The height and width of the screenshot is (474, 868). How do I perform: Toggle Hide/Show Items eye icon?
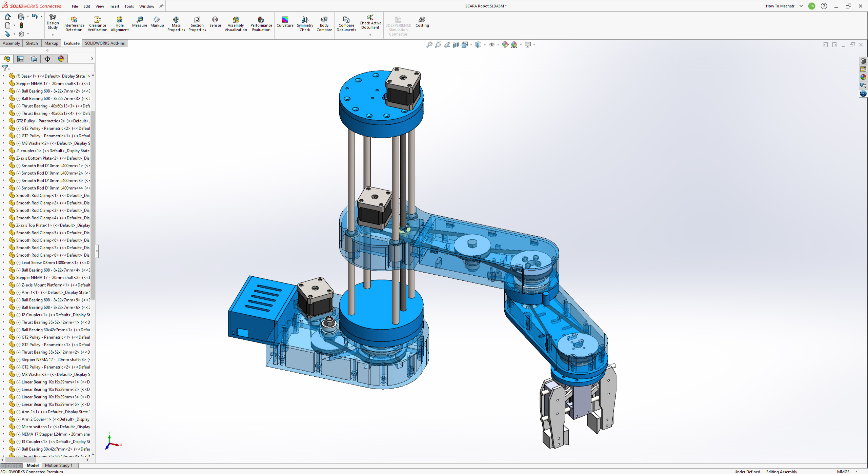[491, 45]
